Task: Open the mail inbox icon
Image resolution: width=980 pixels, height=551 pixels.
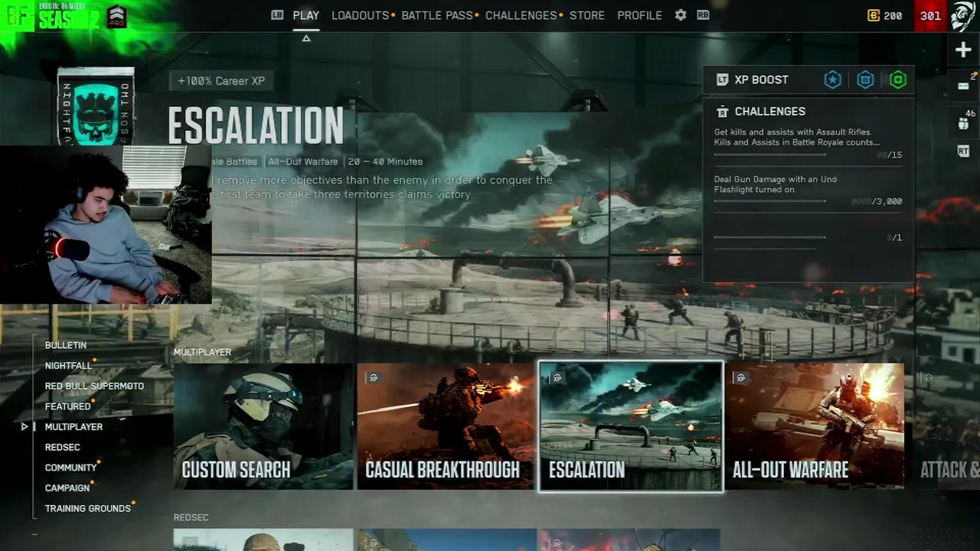Action: pyautogui.click(x=963, y=86)
